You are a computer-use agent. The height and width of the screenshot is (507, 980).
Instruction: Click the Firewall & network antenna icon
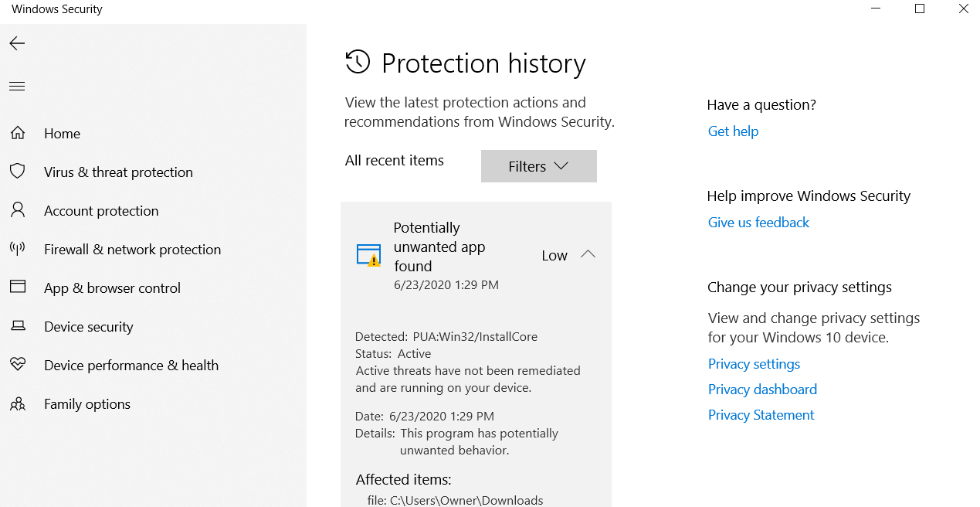coord(17,249)
